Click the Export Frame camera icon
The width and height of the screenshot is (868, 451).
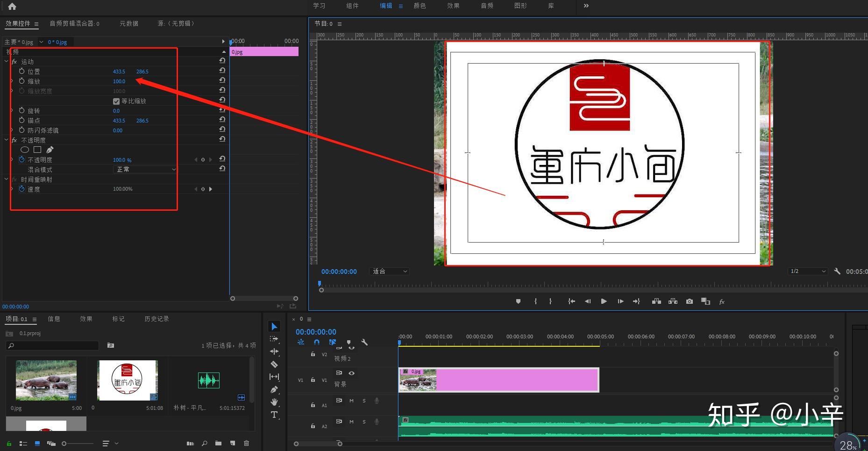(689, 301)
